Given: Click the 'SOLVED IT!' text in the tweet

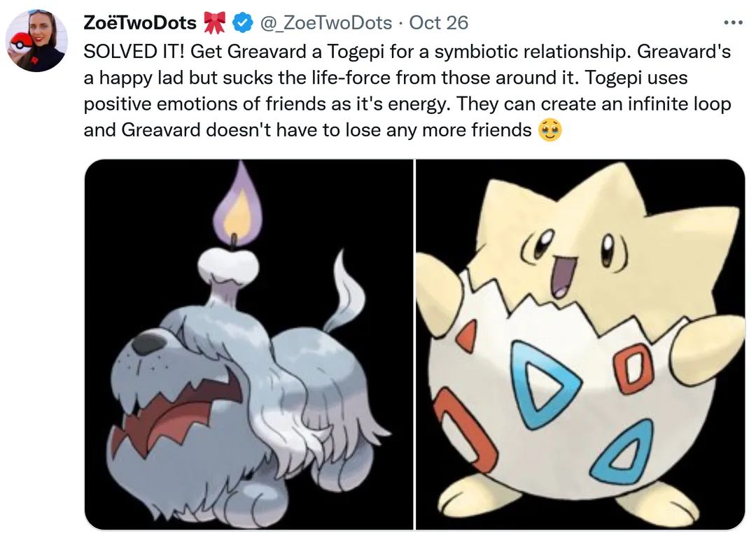Looking at the screenshot, I should [x=134, y=51].
